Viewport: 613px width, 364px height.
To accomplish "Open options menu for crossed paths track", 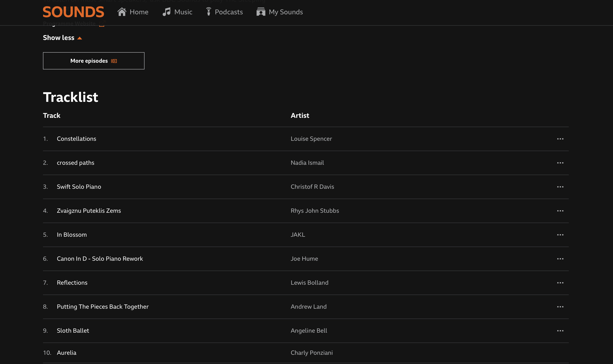I will (560, 163).
